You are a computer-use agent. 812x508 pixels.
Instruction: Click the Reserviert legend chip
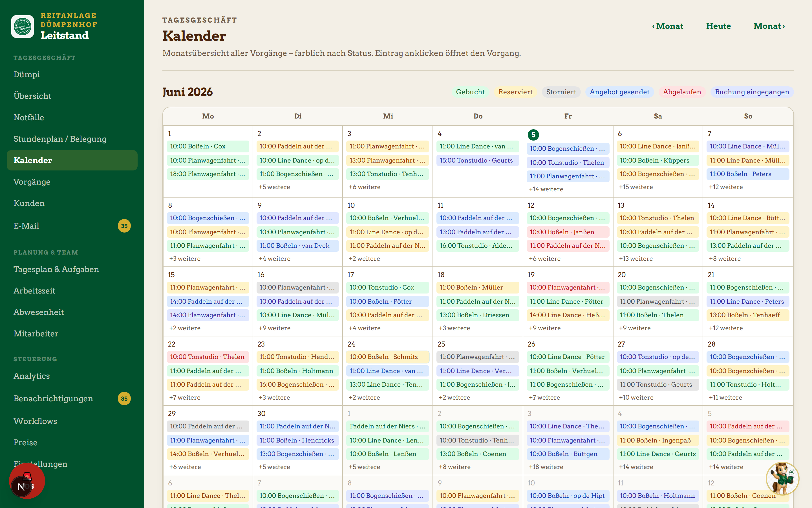515,92
